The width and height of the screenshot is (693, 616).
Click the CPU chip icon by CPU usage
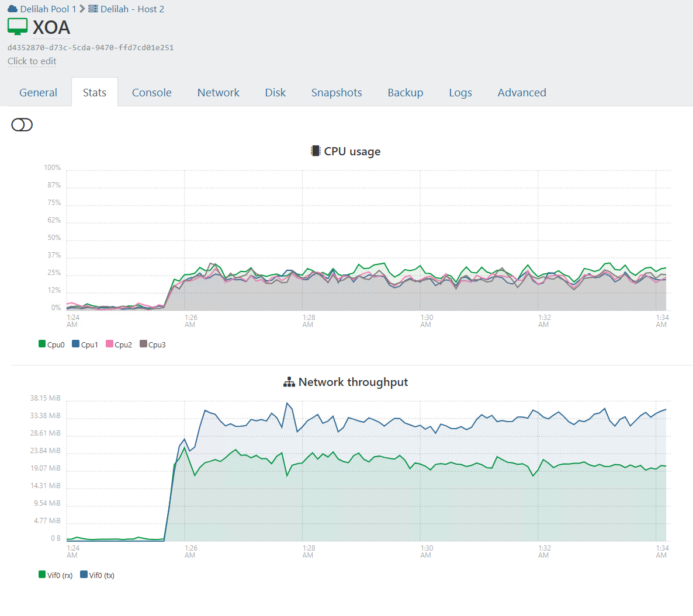pos(316,151)
